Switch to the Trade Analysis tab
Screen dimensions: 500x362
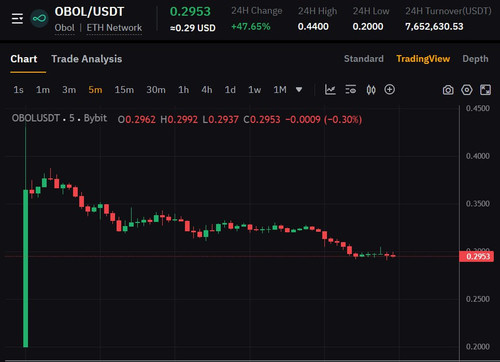tap(87, 59)
